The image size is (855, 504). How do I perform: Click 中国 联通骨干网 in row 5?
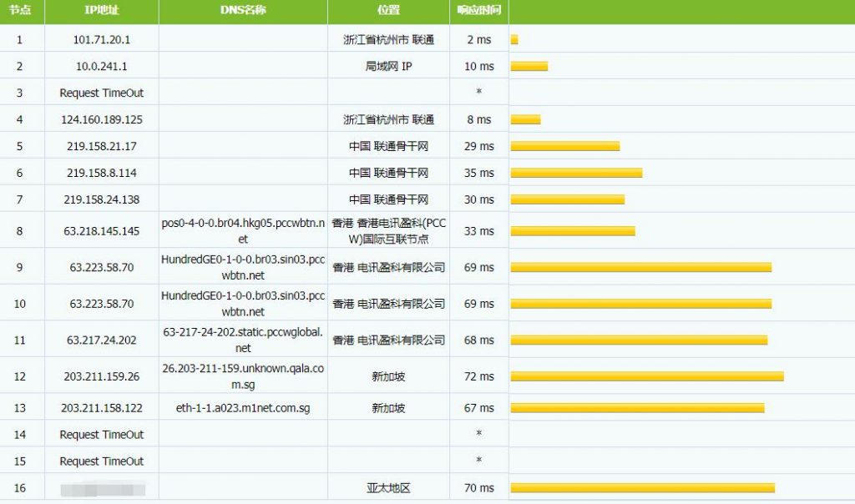(388, 147)
